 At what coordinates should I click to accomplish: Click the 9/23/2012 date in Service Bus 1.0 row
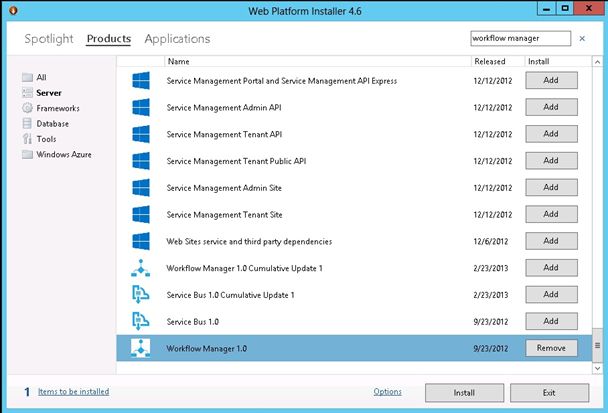(x=491, y=322)
